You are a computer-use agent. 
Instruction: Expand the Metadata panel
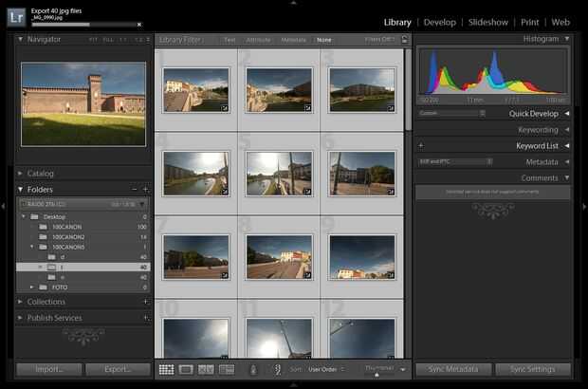click(x=567, y=162)
